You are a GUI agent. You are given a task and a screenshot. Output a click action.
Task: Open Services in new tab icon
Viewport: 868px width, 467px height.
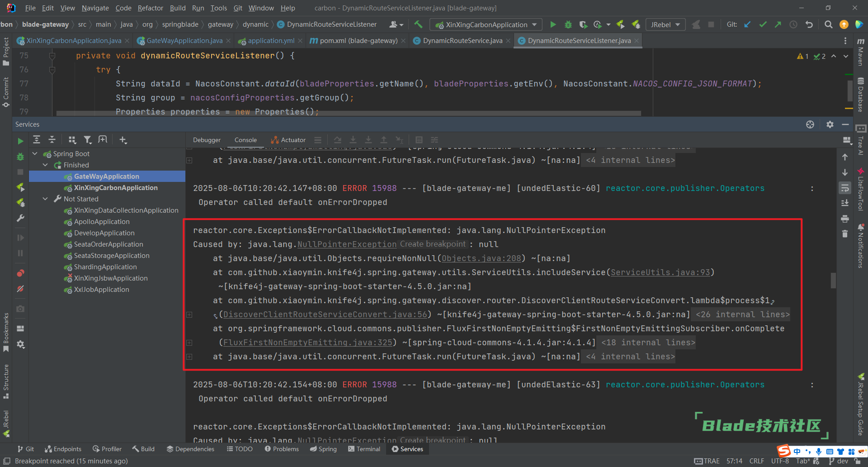point(103,140)
